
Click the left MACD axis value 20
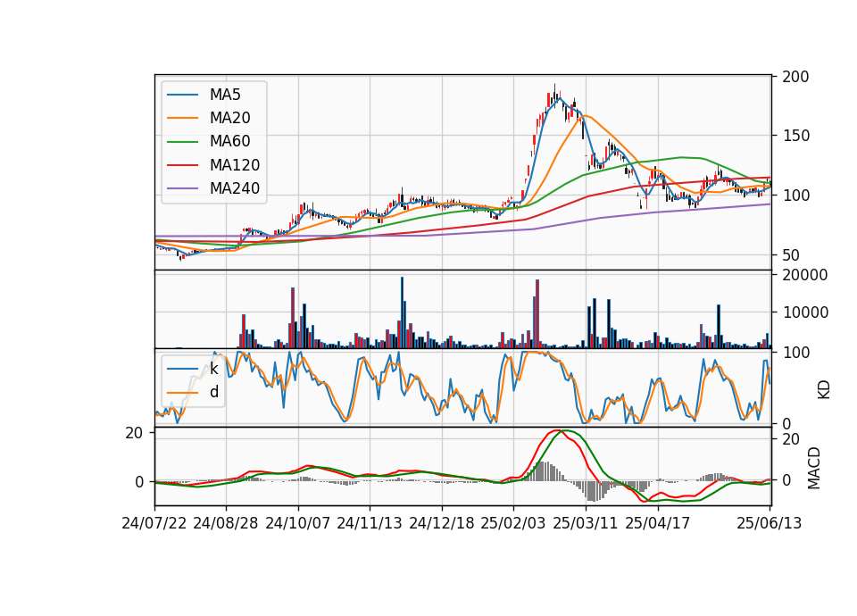134,434
